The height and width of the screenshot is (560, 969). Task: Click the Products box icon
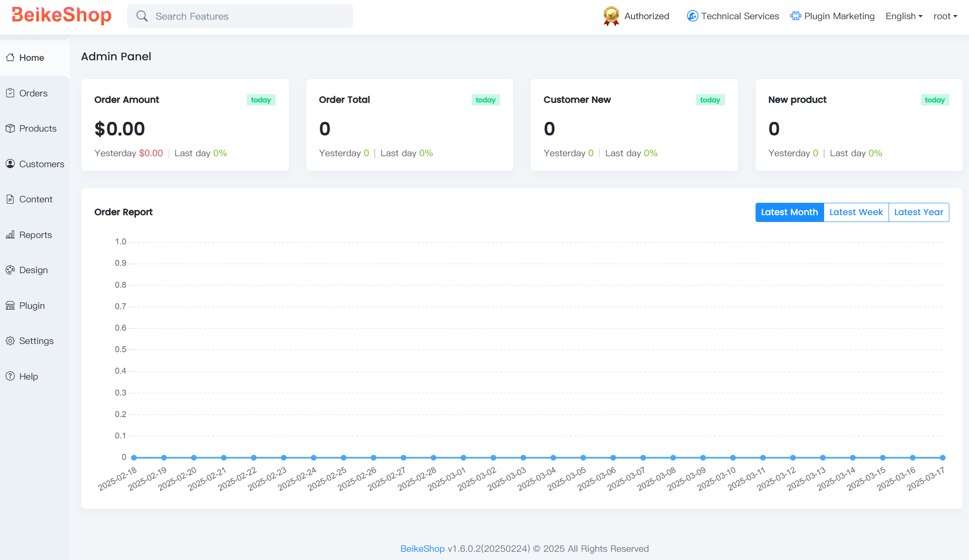pyautogui.click(x=10, y=128)
